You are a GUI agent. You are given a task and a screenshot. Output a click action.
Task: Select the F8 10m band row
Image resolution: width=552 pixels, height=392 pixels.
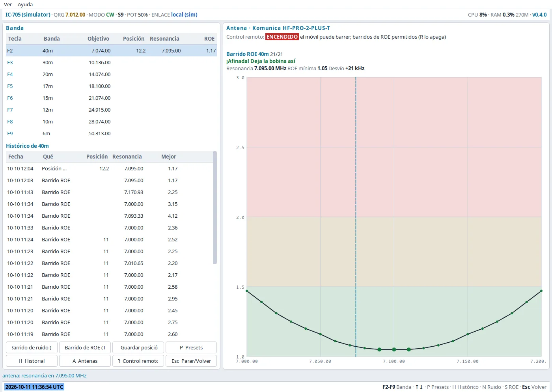111,121
